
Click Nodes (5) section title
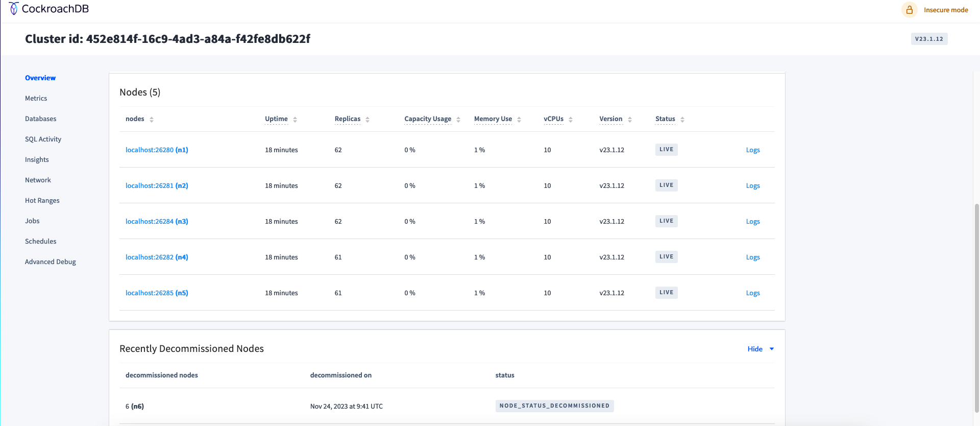pos(140,92)
